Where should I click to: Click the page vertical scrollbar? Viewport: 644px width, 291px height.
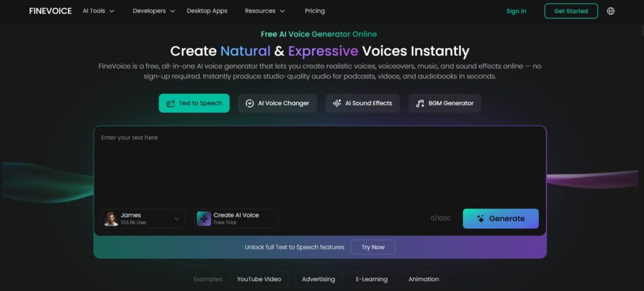[641, 31]
